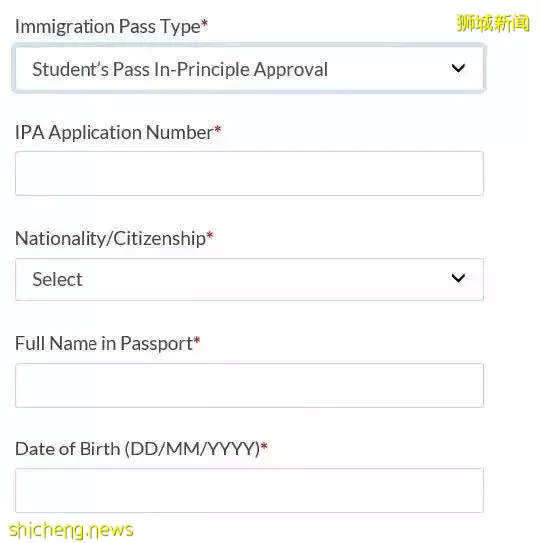The width and height of the screenshot is (540, 543).
Task: Click the yellow 狮城新闻 watermark text
Action: (493, 23)
